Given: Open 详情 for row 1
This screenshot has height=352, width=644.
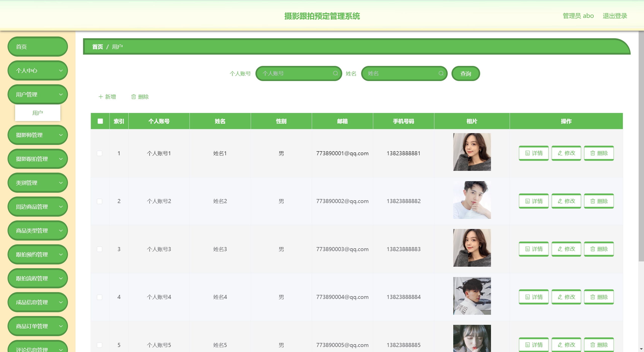Looking at the screenshot, I should pyautogui.click(x=534, y=153).
